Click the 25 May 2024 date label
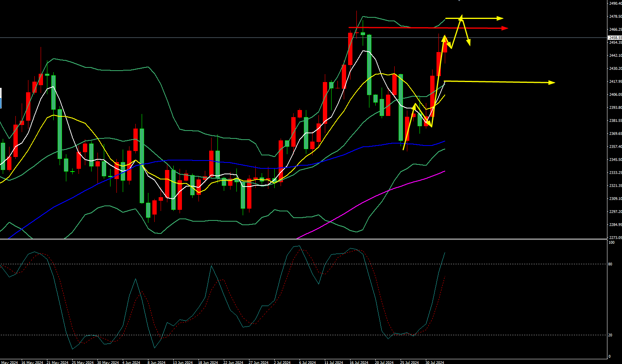 pos(83,362)
